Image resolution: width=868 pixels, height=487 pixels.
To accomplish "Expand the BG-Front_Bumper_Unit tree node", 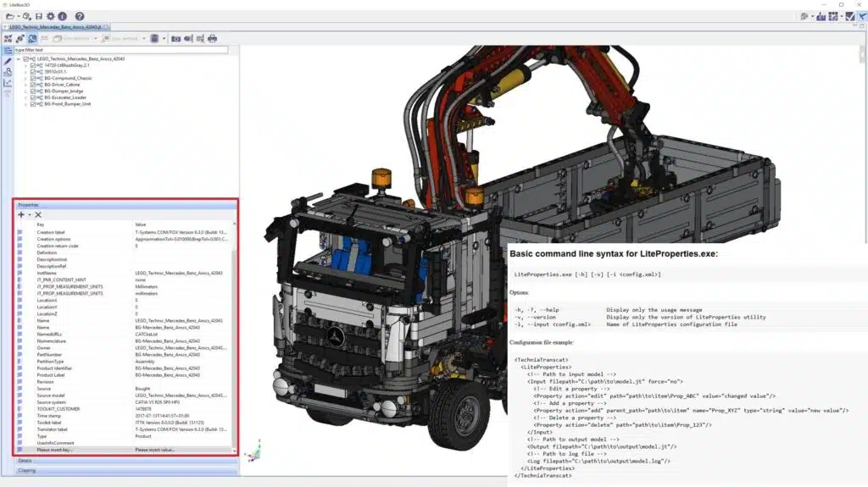I will coord(25,104).
